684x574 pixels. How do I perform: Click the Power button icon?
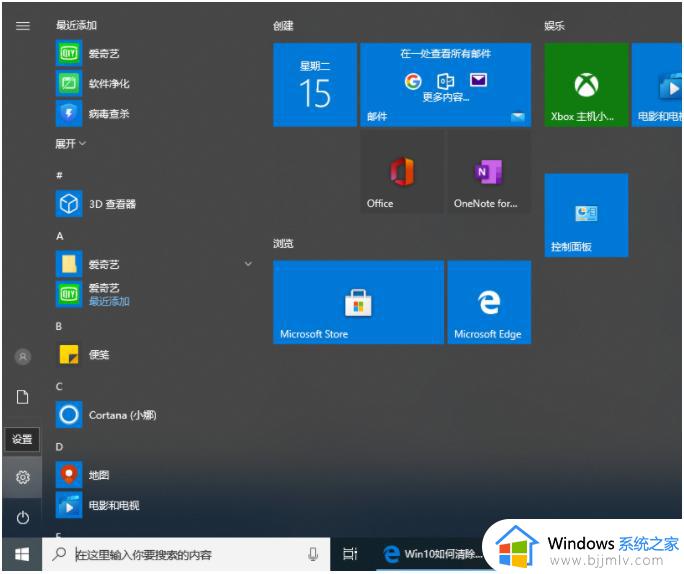pos(23,518)
